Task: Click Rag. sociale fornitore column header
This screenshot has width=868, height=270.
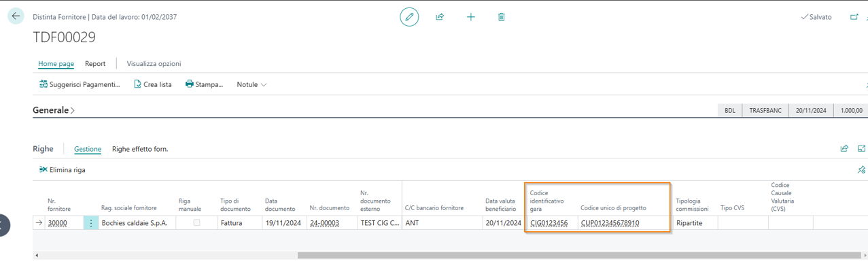Action: pos(128,208)
